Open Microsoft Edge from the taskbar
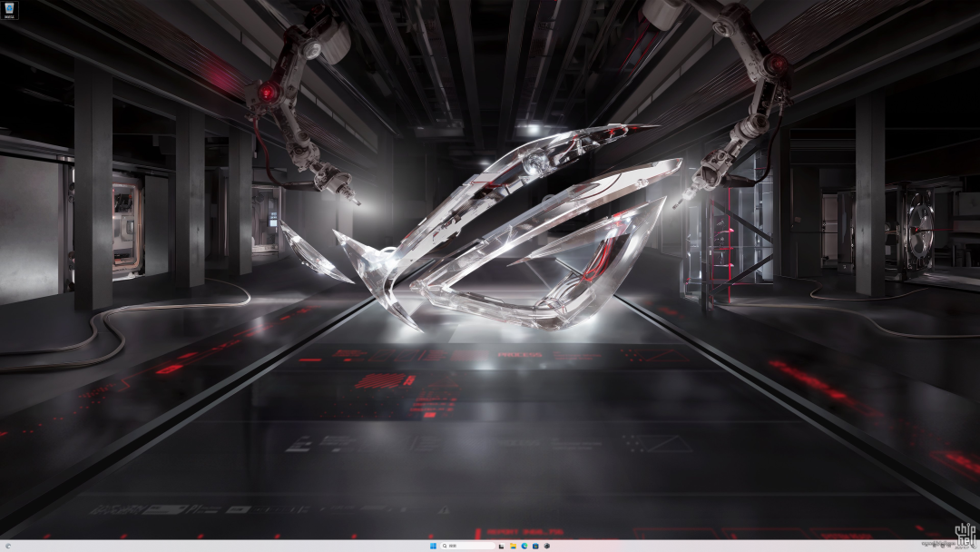Image resolution: width=980 pixels, height=552 pixels. pyautogui.click(x=524, y=546)
